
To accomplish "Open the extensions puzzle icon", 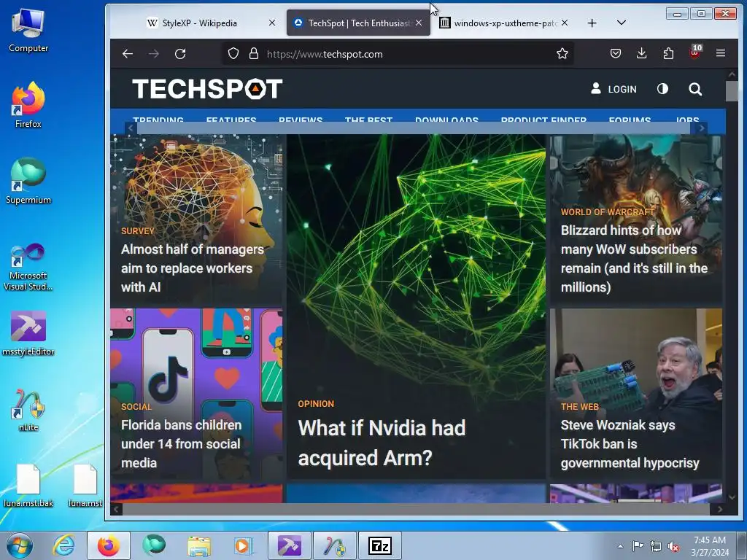I will [668, 53].
